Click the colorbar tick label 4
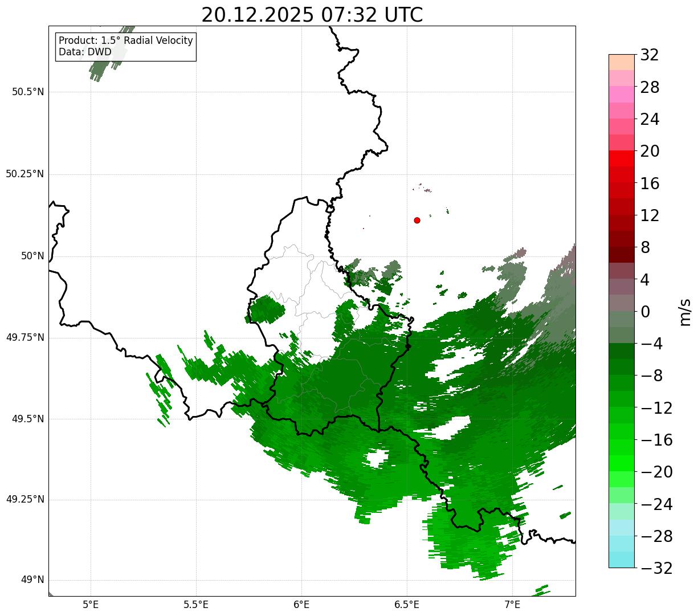Image resolution: width=698 pixels, height=616 pixels. pyautogui.click(x=645, y=279)
